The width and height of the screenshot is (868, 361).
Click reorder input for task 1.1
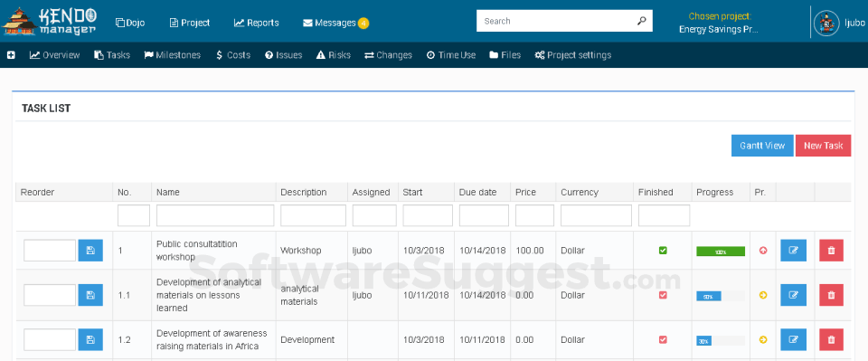(49, 295)
